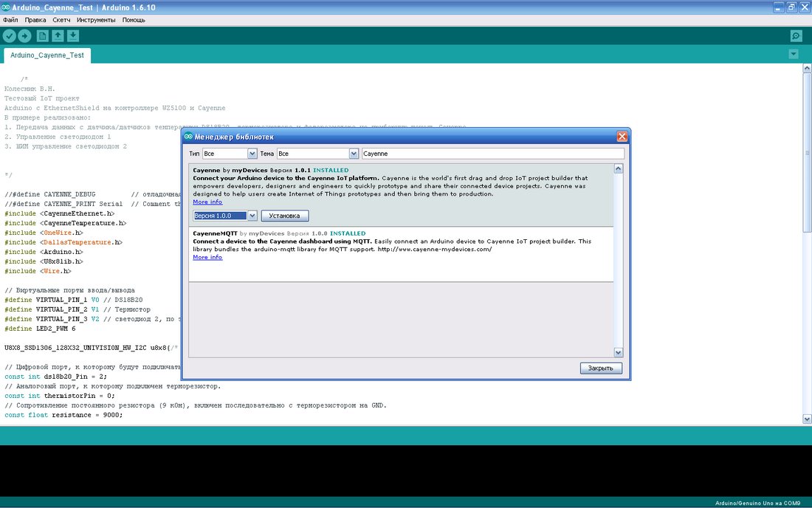Open the Файл menu
The width and height of the screenshot is (812, 508).
pos(10,20)
